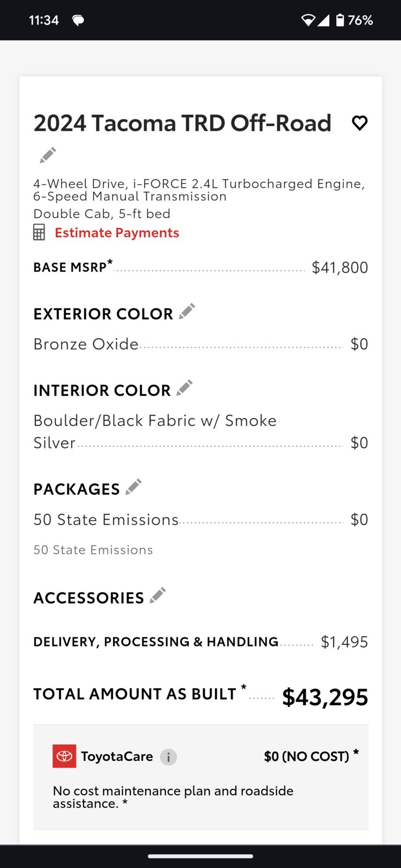Click the Base MSRP asterisk disclaimer

coord(110,262)
